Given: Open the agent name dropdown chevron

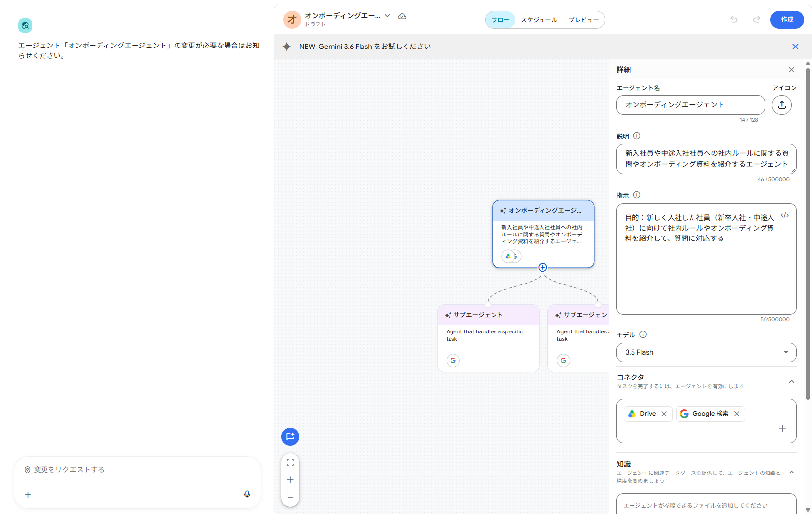Looking at the screenshot, I should (x=388, y=16).
